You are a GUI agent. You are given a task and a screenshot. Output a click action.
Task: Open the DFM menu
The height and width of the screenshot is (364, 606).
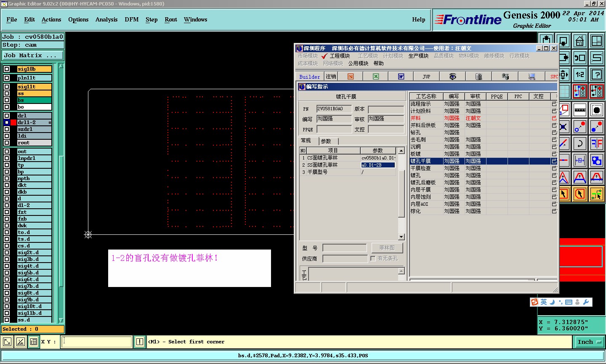click(132, 20)
